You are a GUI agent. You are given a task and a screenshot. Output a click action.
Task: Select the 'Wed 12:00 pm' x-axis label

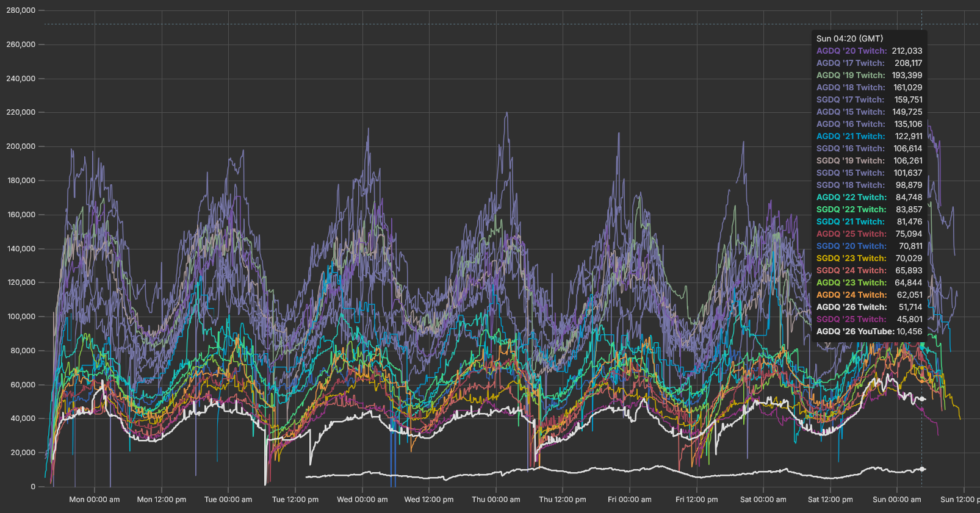429,500
